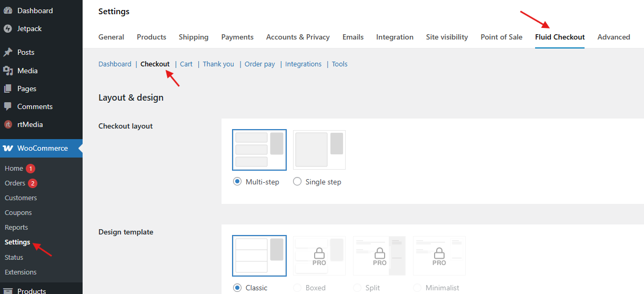This screenshot has width=644, height=294.
Task: Pick the Classic design template thumbnail
Action: [x=259, y=256]
